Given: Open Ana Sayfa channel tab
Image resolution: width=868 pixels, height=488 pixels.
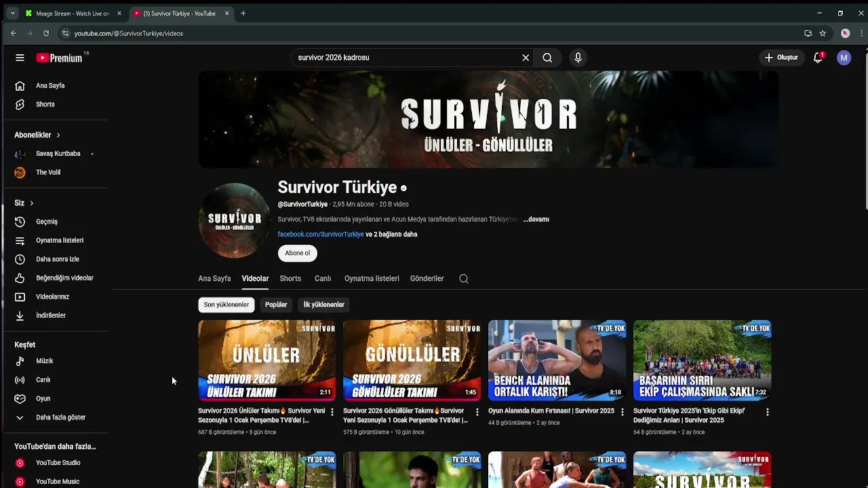Looking at the screenshot, I should (214, 279).
